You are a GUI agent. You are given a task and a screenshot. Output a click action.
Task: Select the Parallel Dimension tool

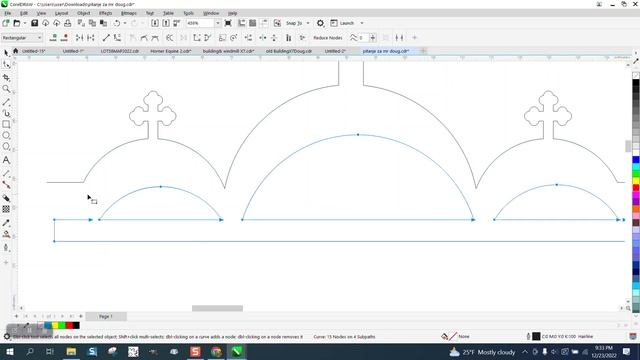point(6,173)
